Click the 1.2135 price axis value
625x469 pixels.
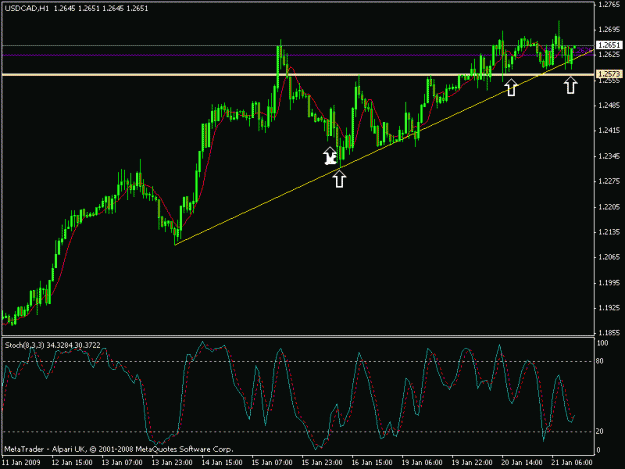tap(609, 232)
